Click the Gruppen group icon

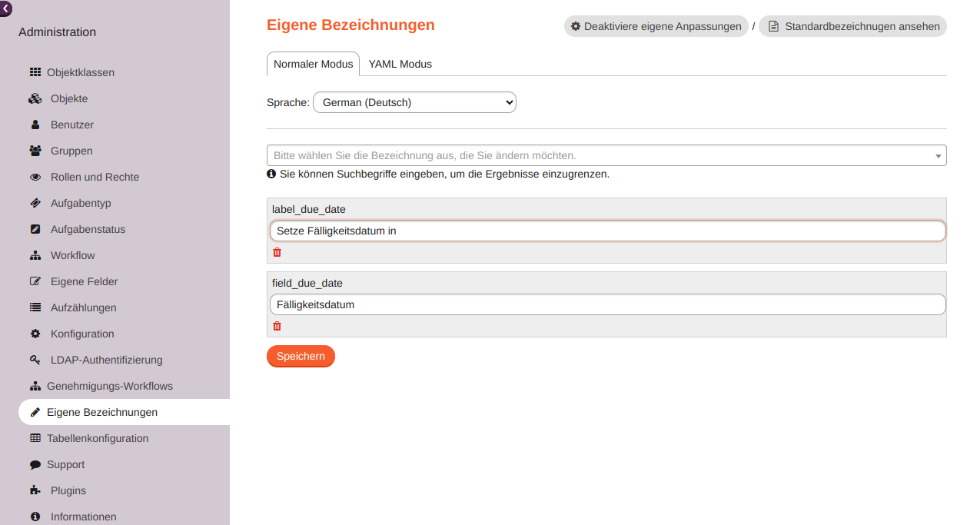click(35, 151)
